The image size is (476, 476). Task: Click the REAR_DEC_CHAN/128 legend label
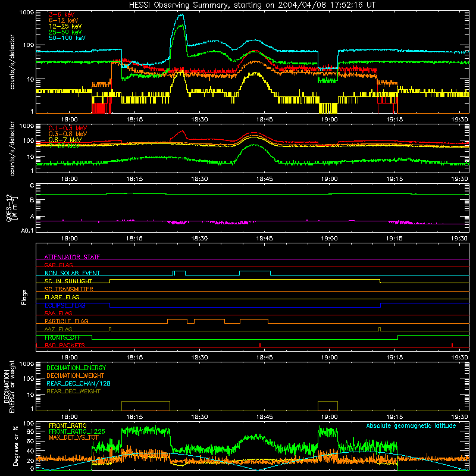[79, 383]
